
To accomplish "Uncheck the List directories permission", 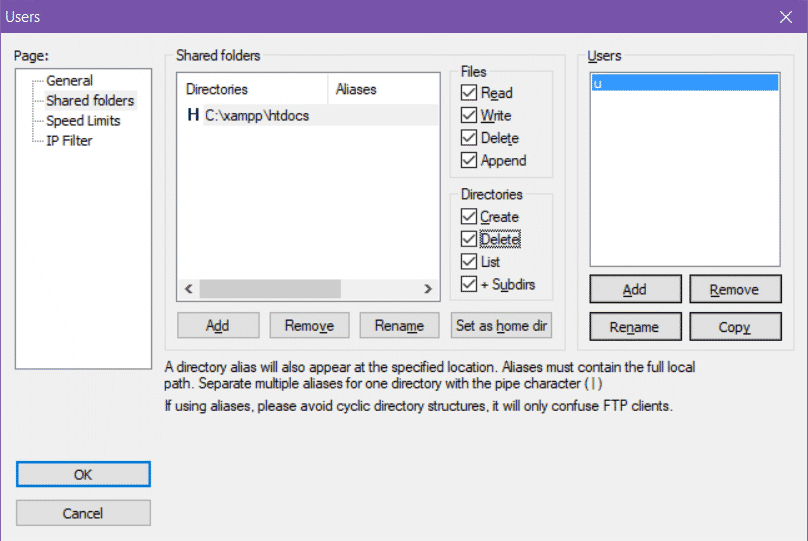I will click(x=469, y=262).
